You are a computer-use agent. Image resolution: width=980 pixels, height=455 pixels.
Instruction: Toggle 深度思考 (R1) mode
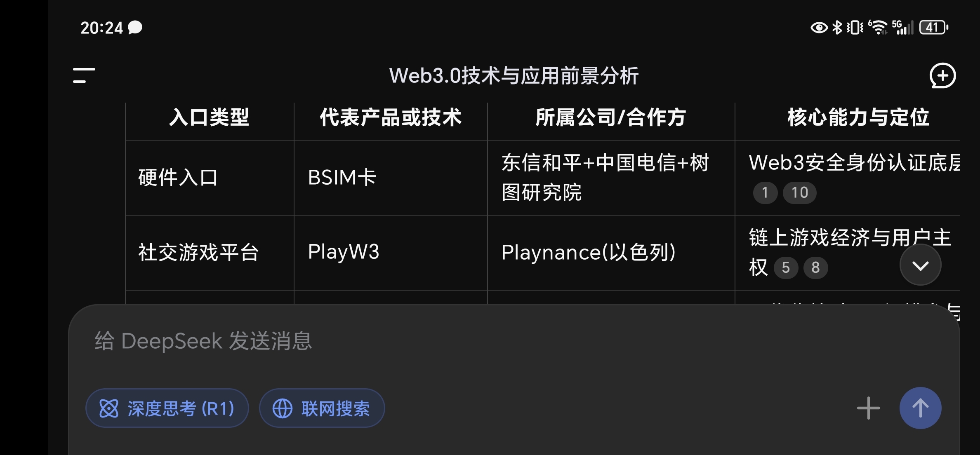(x=167, y=408)
